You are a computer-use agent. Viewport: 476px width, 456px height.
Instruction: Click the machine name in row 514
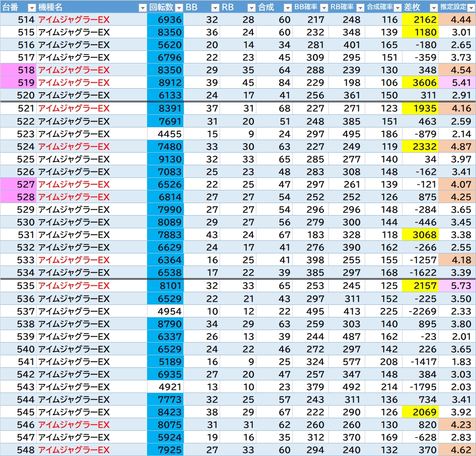[x=74, y=20]
